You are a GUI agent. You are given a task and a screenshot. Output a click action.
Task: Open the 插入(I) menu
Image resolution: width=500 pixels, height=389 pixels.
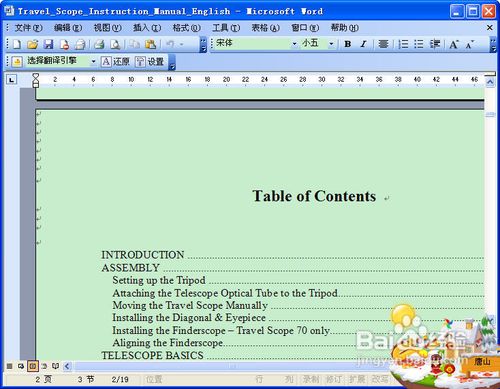coord(147,28)
